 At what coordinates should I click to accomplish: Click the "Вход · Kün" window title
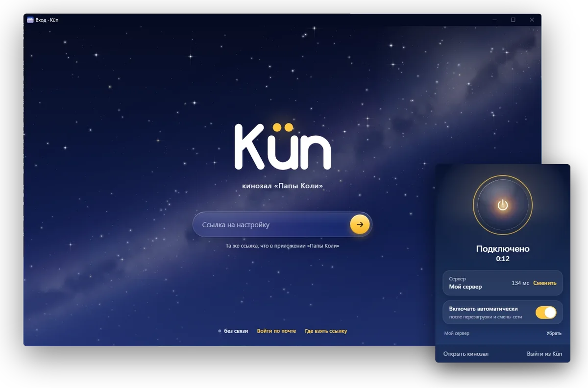pos(47,20)
